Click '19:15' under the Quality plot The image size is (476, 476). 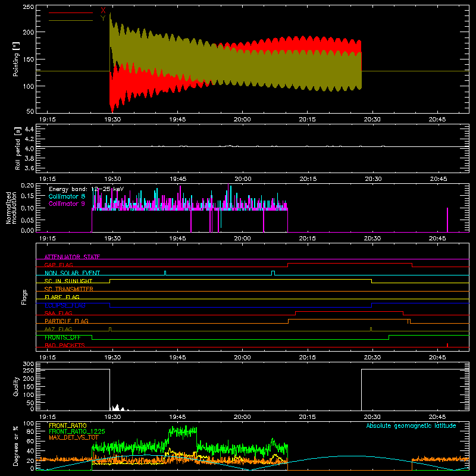pos(48,417)
